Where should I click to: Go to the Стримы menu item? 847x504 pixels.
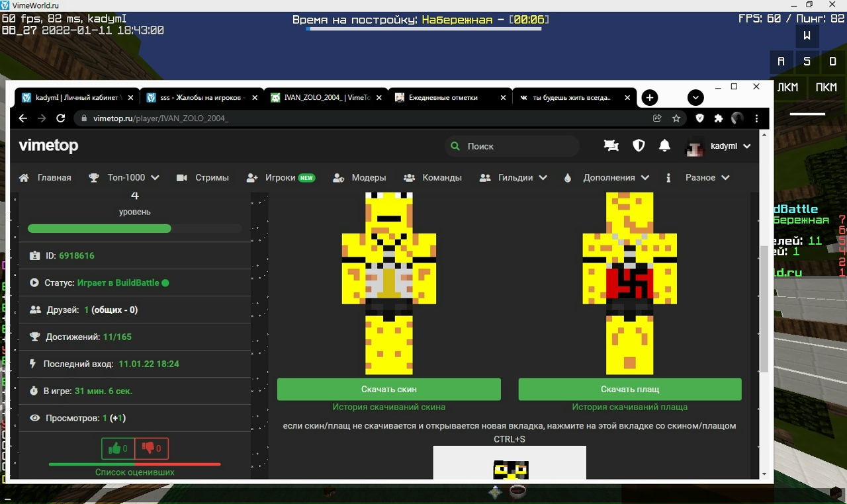click(203, 178)
